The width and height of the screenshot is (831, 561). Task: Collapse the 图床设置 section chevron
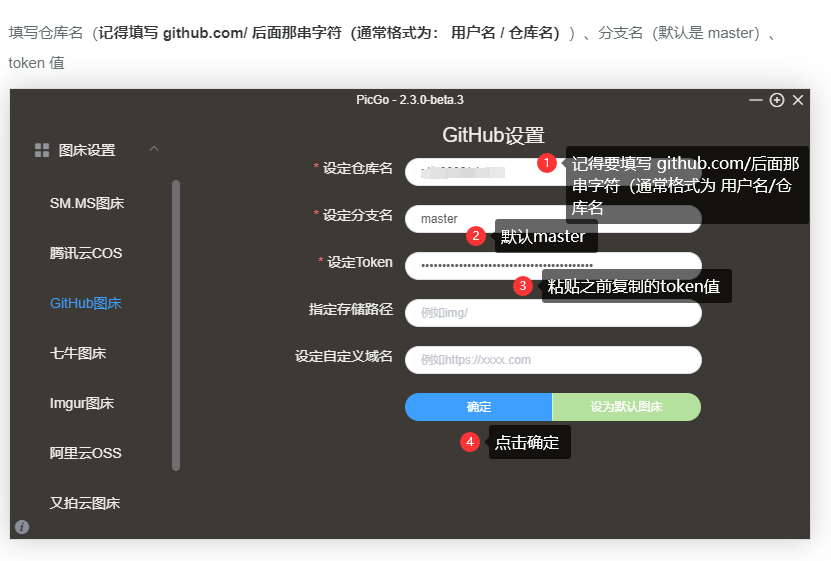pyautogui.click(x=154, y=149)
